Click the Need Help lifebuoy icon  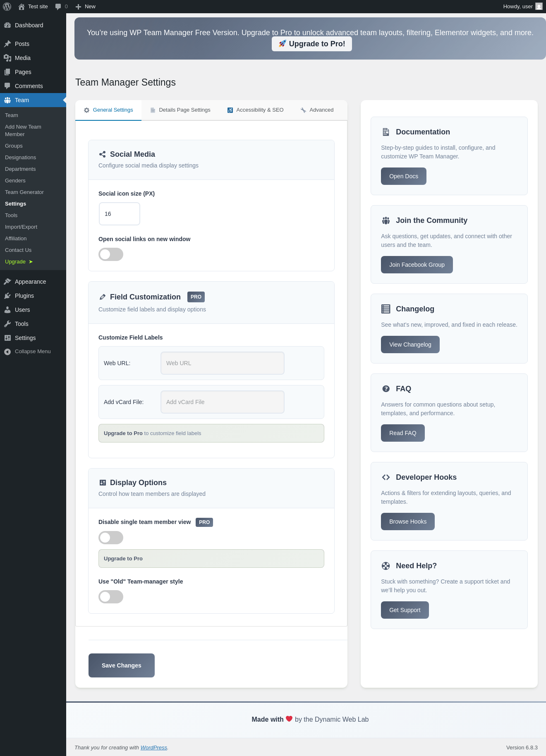point(386,566)
